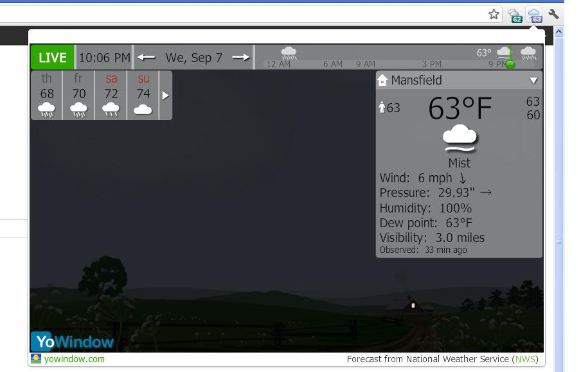The height and width of the screenshot is (372, 578).
Task: Select Sunday forecast showing 74
Action: (x=143, y=95)
